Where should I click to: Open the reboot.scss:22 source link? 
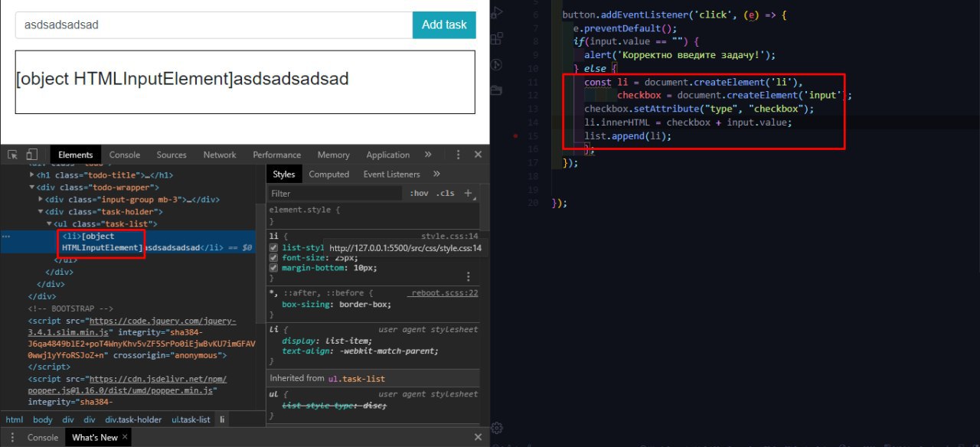(x=444, y=292)
